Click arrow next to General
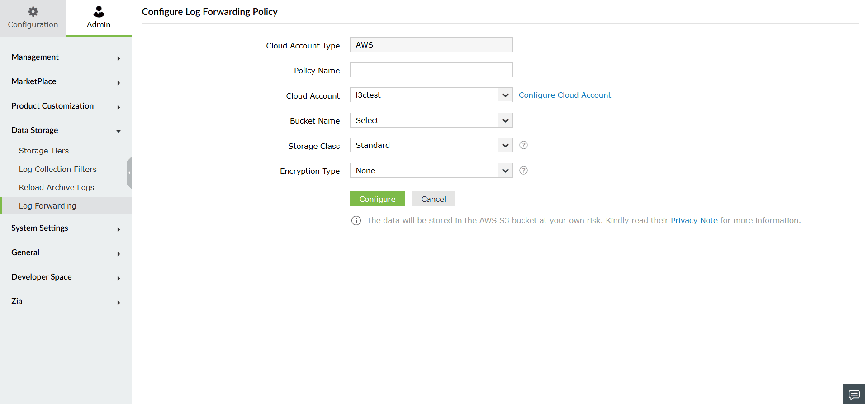This screenshot has height=404, width=868. 119,254
